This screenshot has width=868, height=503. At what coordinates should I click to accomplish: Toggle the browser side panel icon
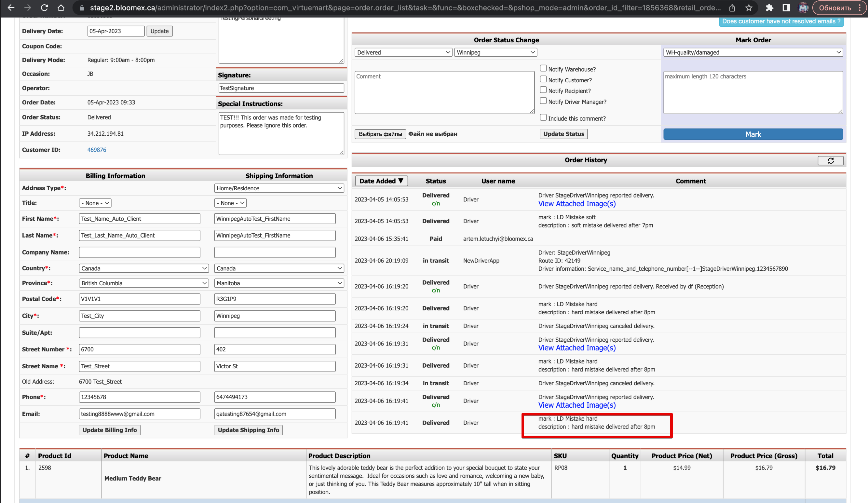[786, 7]
